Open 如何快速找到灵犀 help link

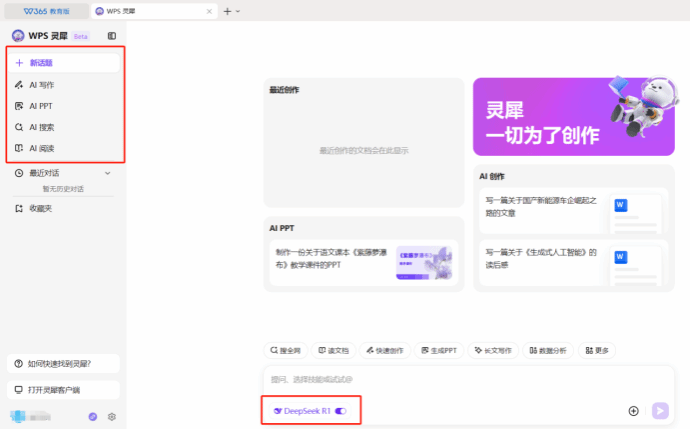pyautogui.click(x=61, y=363)
